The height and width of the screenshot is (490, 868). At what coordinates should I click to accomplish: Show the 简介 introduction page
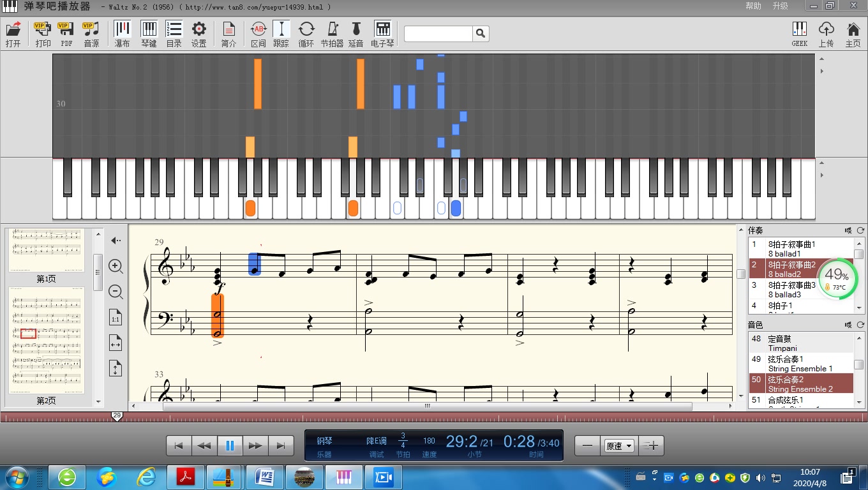[228, 34]
